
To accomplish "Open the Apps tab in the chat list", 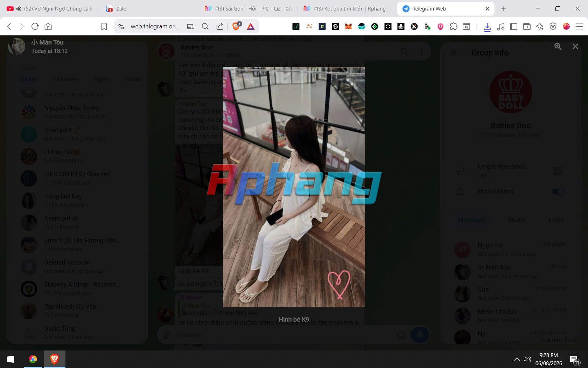I will tap(101, 79).
